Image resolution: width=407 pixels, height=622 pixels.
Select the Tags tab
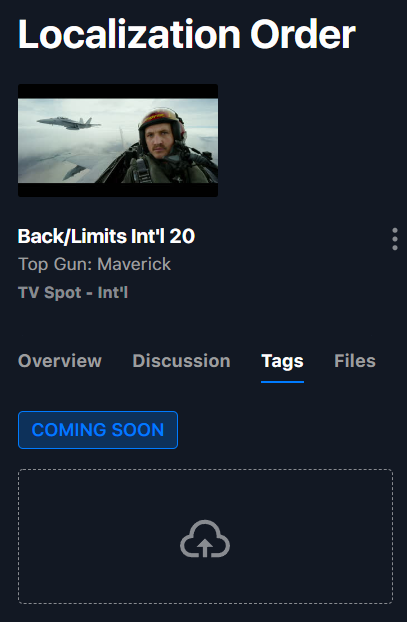(282, 361)
